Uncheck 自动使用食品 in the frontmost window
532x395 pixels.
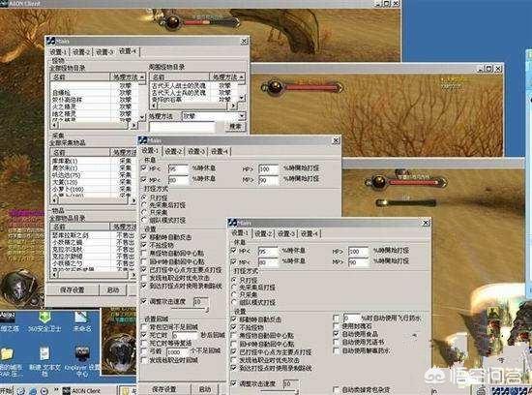point(336,335)
